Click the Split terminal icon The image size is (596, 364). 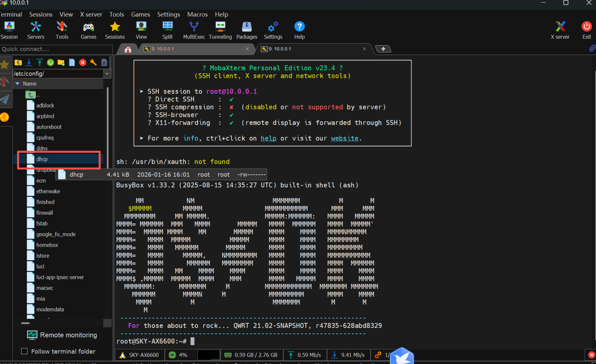coord(167,30)
